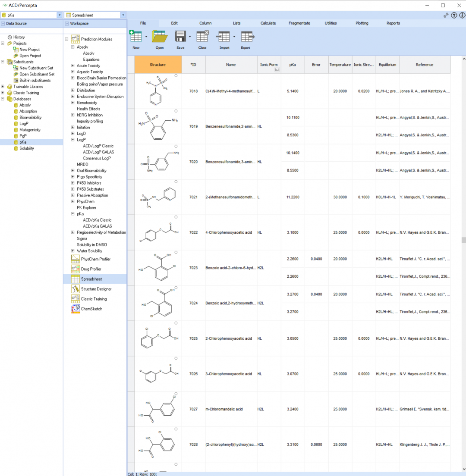Open the Solubility database

click(26, 148)
